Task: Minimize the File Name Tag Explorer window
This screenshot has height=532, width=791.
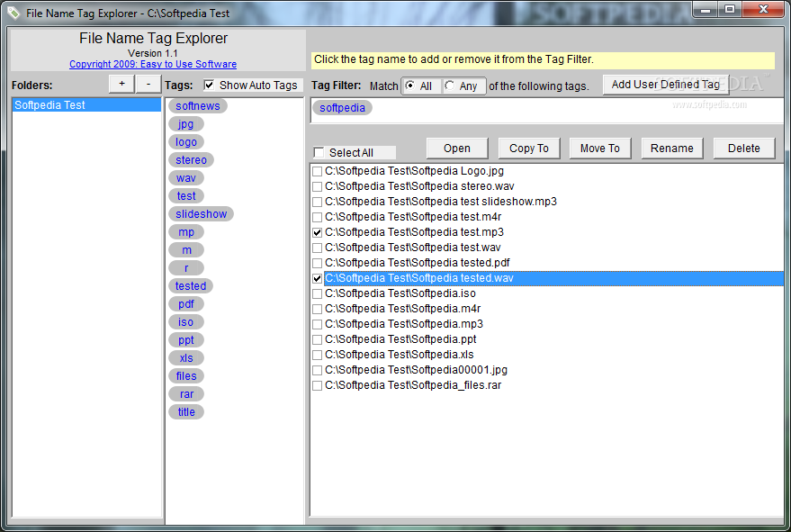Action: pos(706,10)
